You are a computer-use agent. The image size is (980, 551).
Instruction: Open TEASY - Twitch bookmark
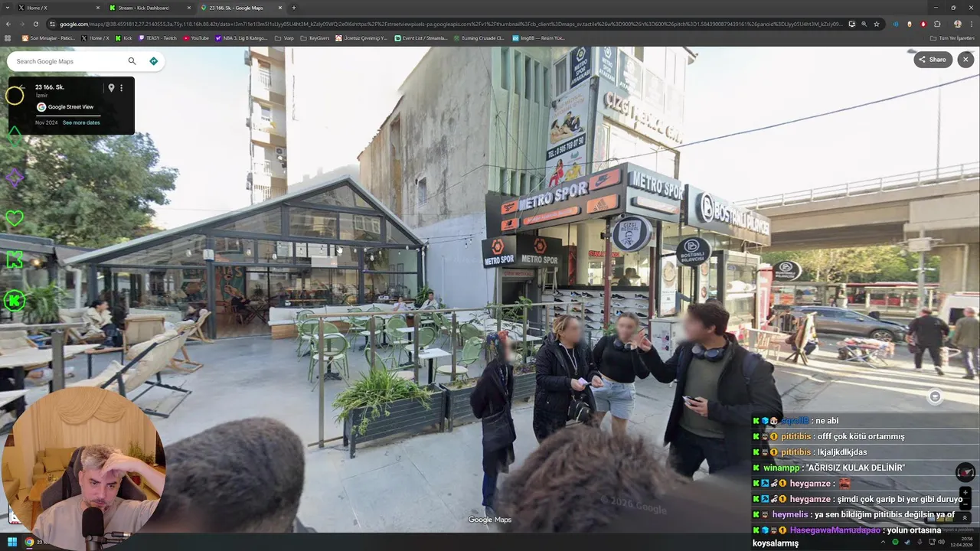(158, 37)
